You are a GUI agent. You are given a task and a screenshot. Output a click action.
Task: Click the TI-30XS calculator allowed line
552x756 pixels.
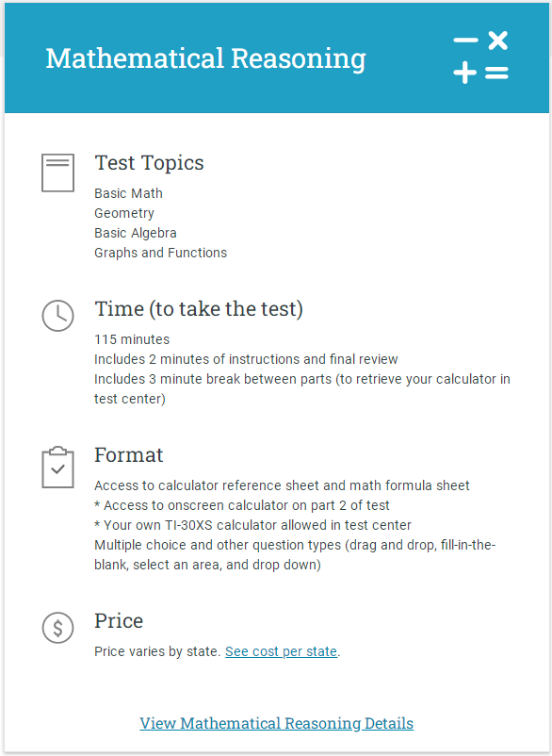tap(252, 525)
